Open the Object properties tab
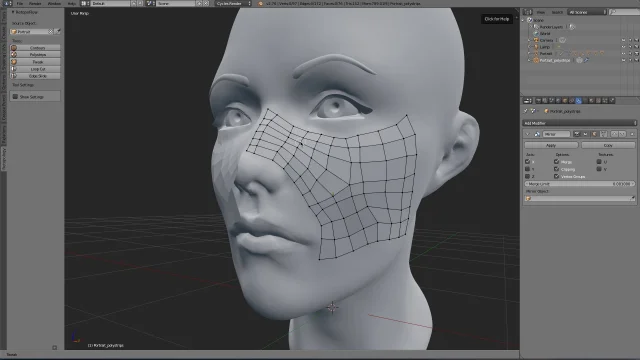Viewport: 640px width, 360px height. pyautogui.click(x=565, y=100)
